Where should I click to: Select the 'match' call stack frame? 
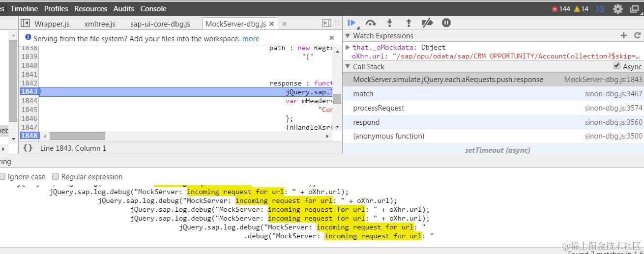click(x=493, y=94)
